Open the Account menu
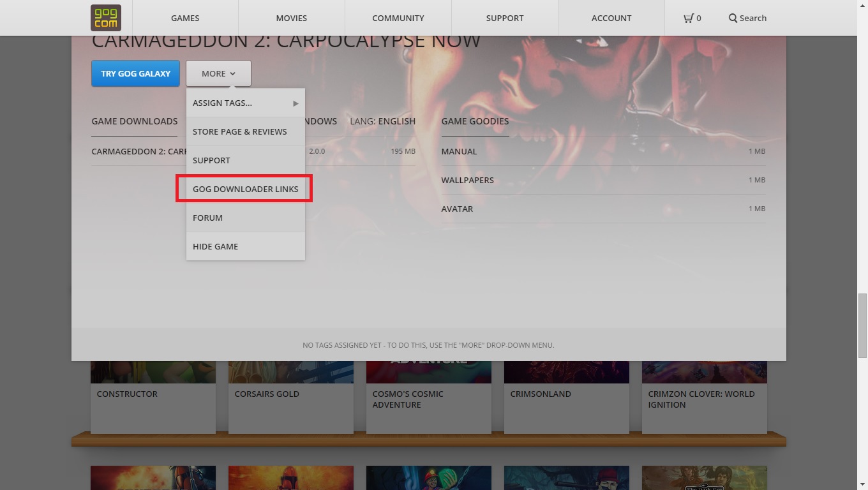 click(611, 18)
